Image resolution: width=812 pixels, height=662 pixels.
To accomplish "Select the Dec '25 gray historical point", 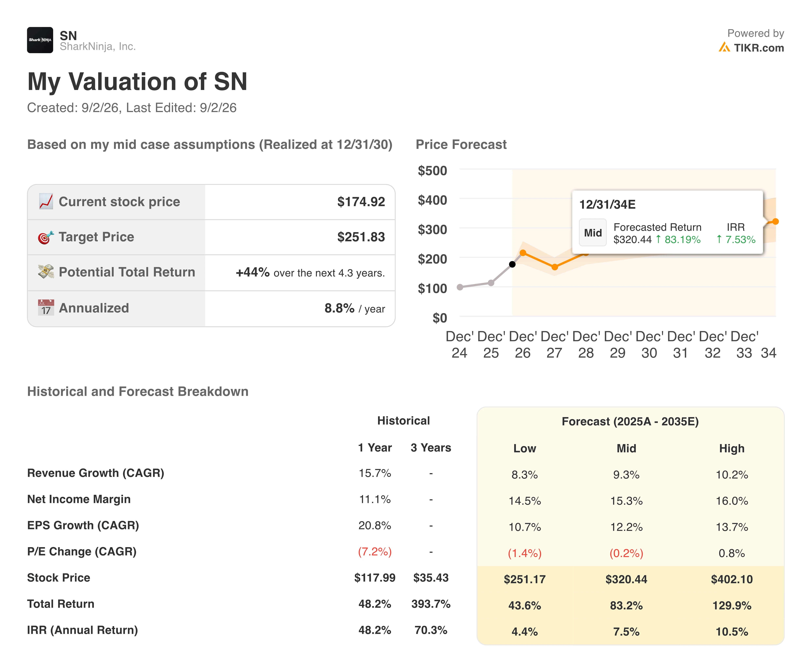I will coord(491,283).
